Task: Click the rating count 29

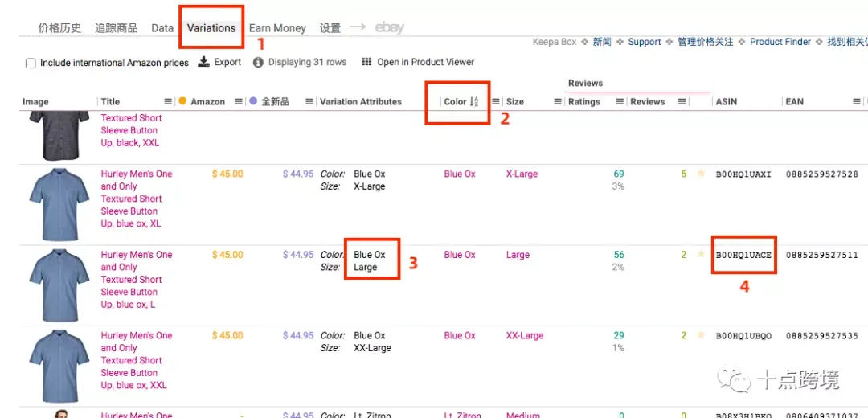Action: (x=618, y=335)
